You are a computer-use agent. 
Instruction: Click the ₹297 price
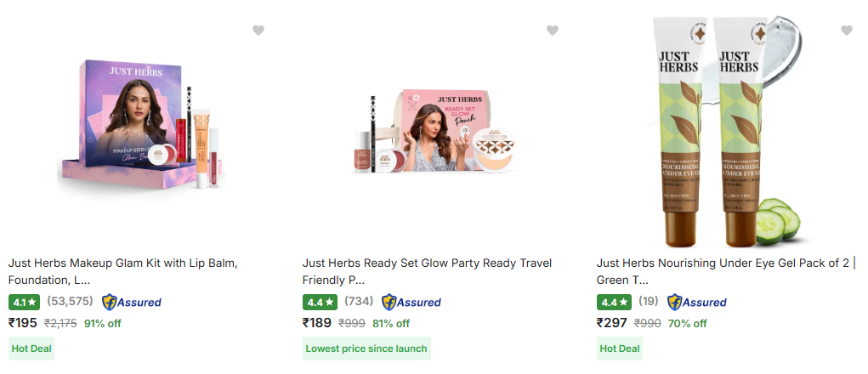click(x=612, y=323)
